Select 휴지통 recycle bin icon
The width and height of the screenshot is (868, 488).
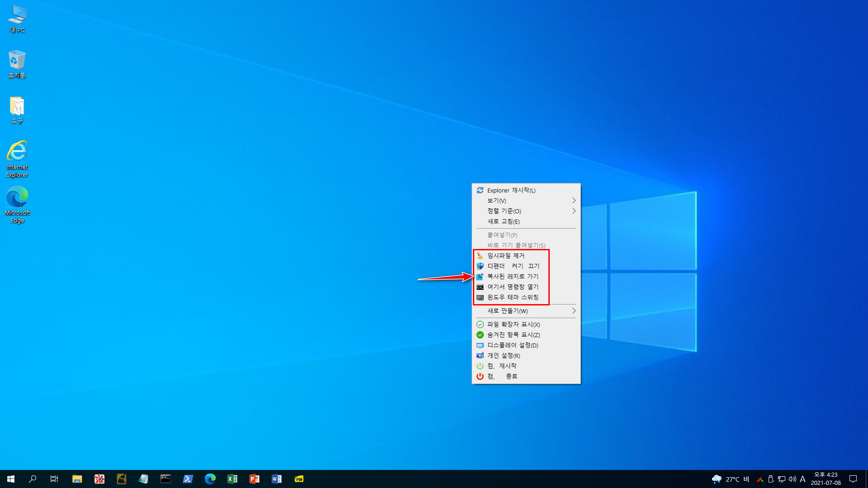click(17, 65)
